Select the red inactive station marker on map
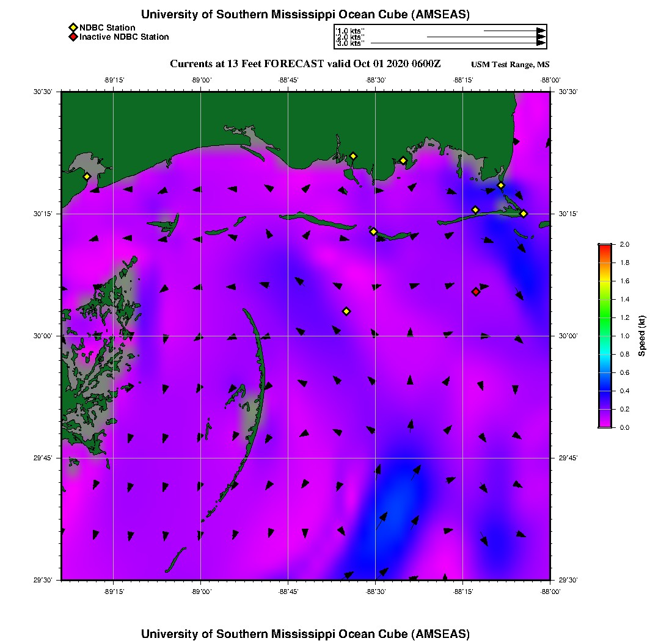The image size is (672, 641). click(x=476, y=292)
